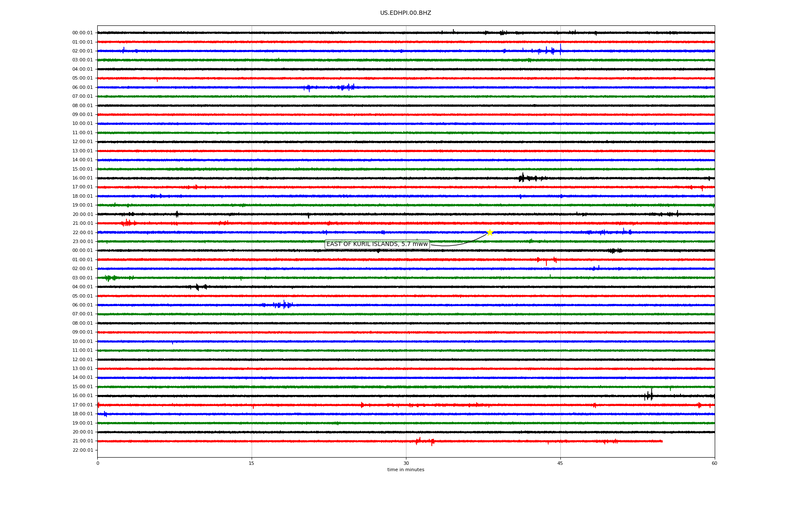This screenshot has height=508, width=812.
Task: Click the green burst at start of second 03:00:01 trace
Action: click(109, 278)
